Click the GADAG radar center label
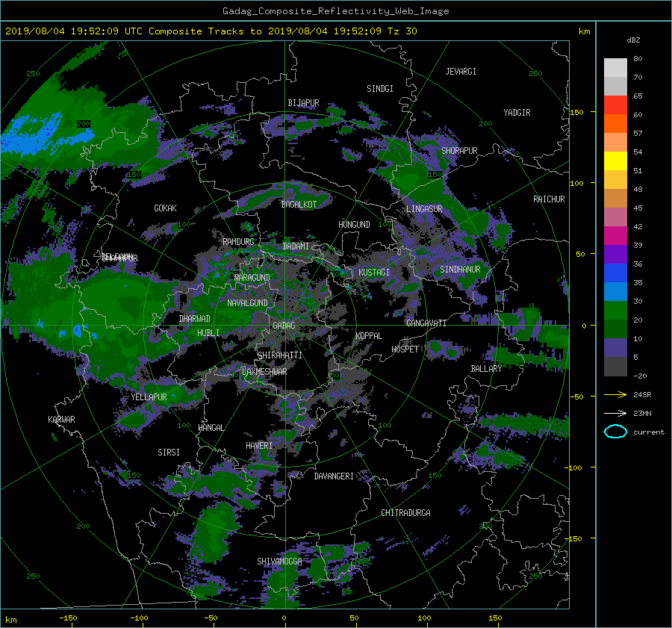This screenshot has height=628, width=672. click(284, 326)
